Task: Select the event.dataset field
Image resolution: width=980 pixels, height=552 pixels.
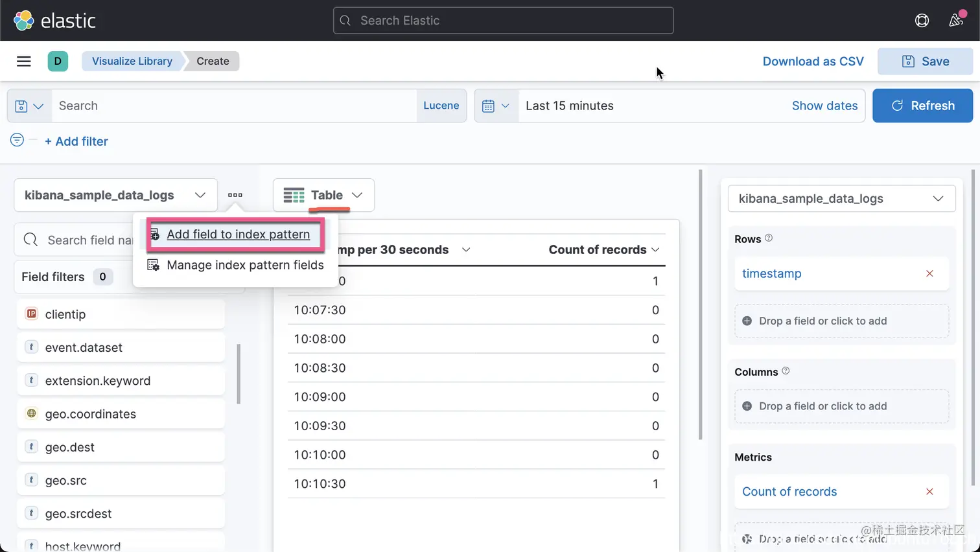Action: tap(121, 347)
